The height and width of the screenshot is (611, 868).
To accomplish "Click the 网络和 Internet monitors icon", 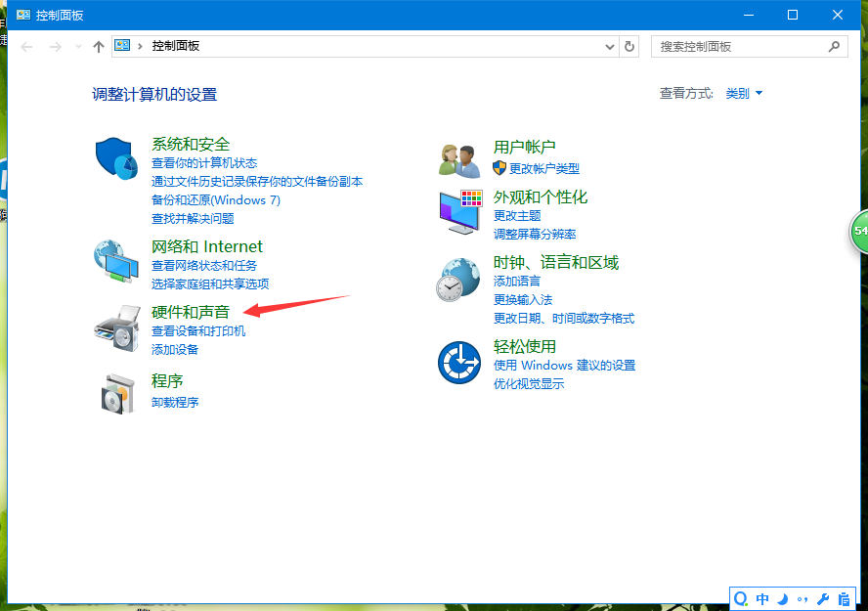I will click(x=116, y=260).
